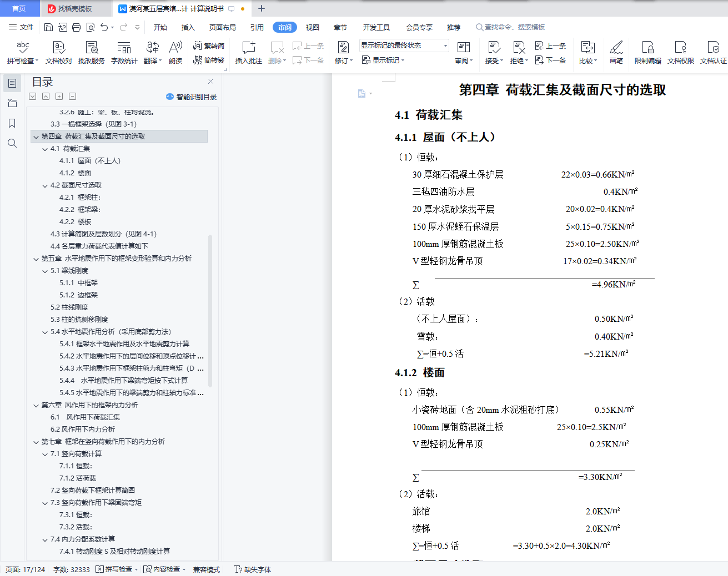Screen dimensions: 728x576
Task: Open the 开发工具 ribbon tab
Action: point(376,27)
